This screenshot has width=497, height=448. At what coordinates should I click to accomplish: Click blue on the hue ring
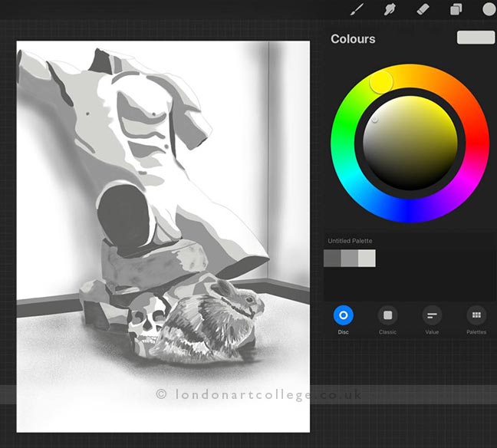click(x=410, y=211)
